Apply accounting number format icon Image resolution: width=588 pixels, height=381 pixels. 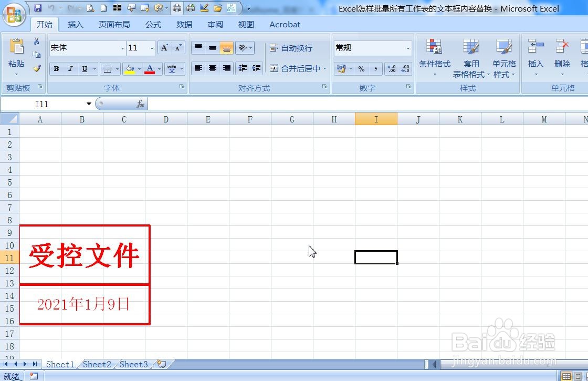pos(341,69)
